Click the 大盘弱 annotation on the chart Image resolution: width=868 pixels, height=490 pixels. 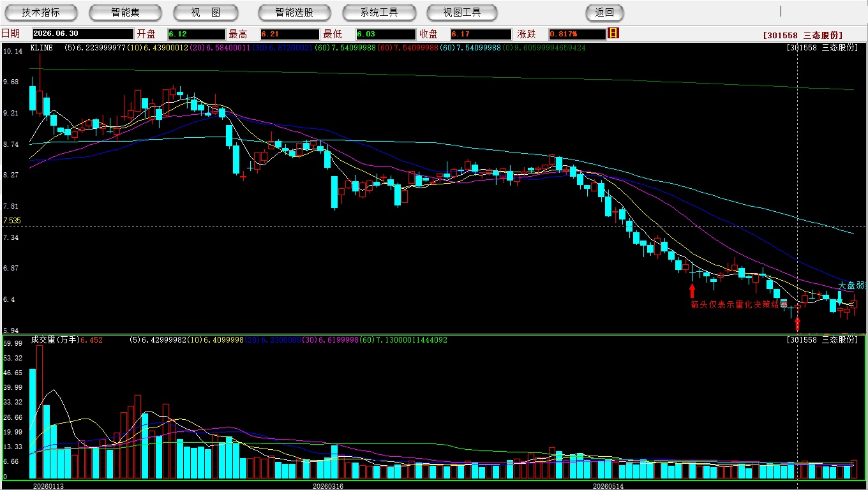pos(852,285)
